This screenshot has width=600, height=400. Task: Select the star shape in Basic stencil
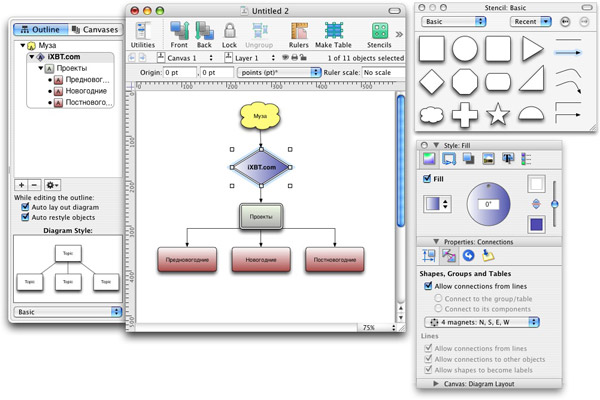pos(497,114)
